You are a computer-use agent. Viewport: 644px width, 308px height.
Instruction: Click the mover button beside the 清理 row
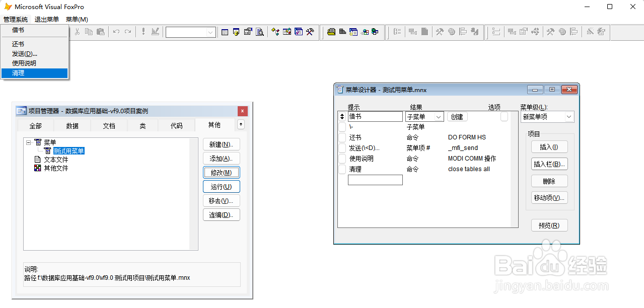(342, 169)
